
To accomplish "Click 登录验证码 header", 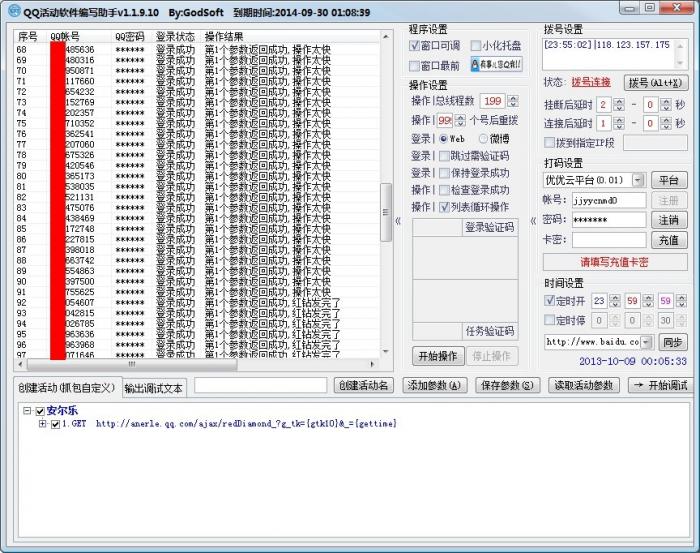I will tap(490, 227).
